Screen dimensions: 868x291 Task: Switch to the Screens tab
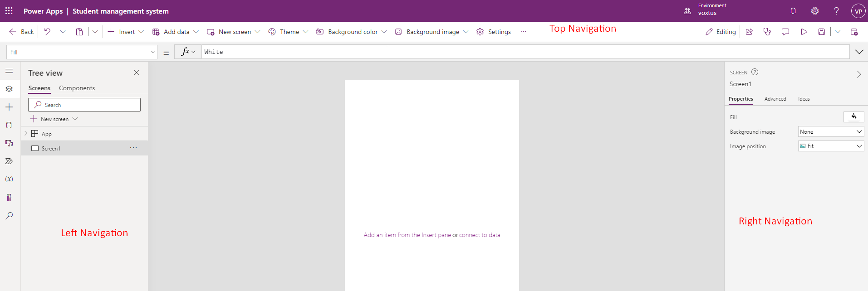click(39, 88)
